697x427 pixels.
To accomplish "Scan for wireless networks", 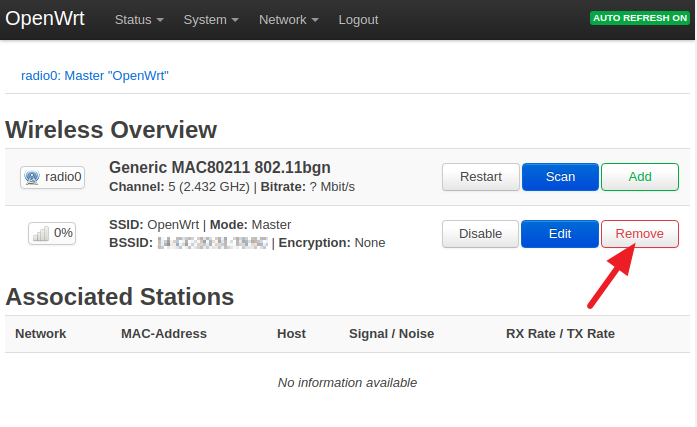I will [x=560, y=177].
